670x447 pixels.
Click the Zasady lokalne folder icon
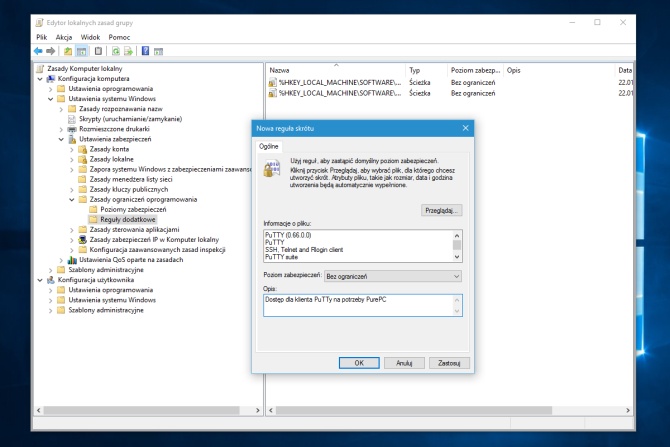(x=82, y=159)
